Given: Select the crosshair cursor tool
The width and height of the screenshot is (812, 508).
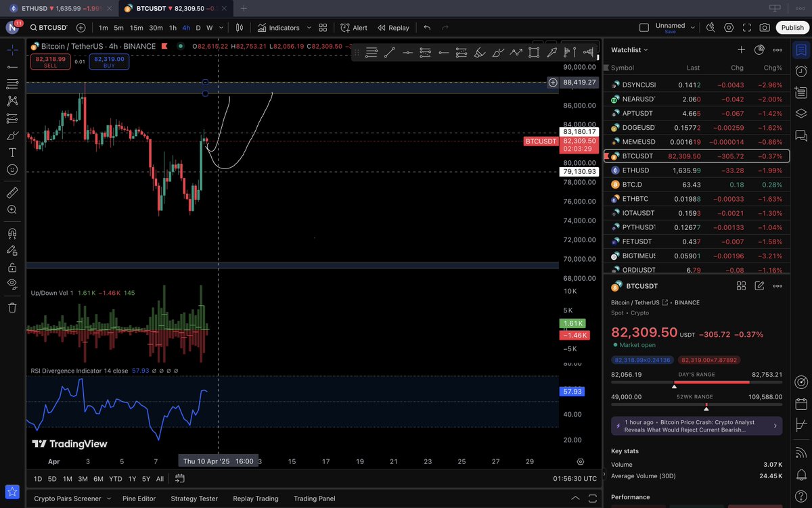Looking at the screenshot, I should click(x=12, y=49).
